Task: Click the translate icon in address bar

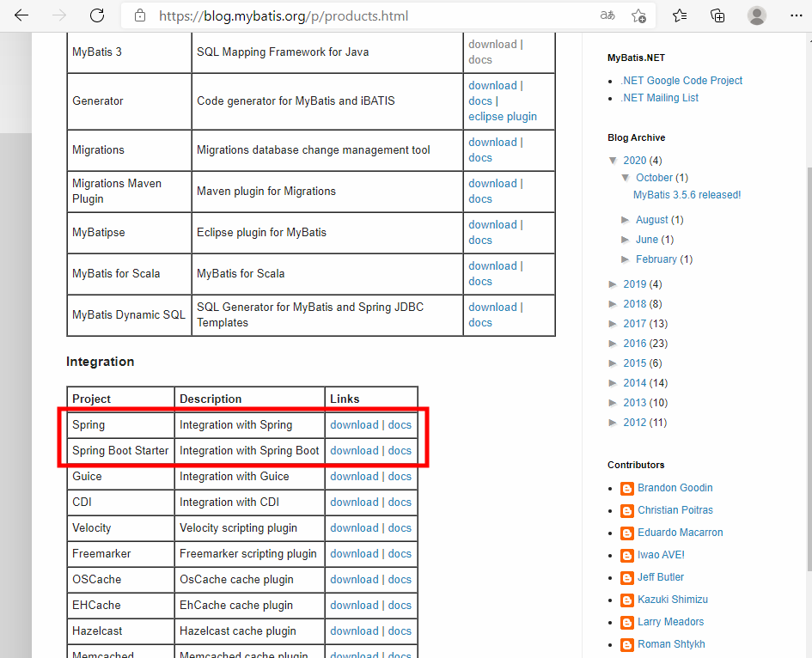Action: (607, 15)
